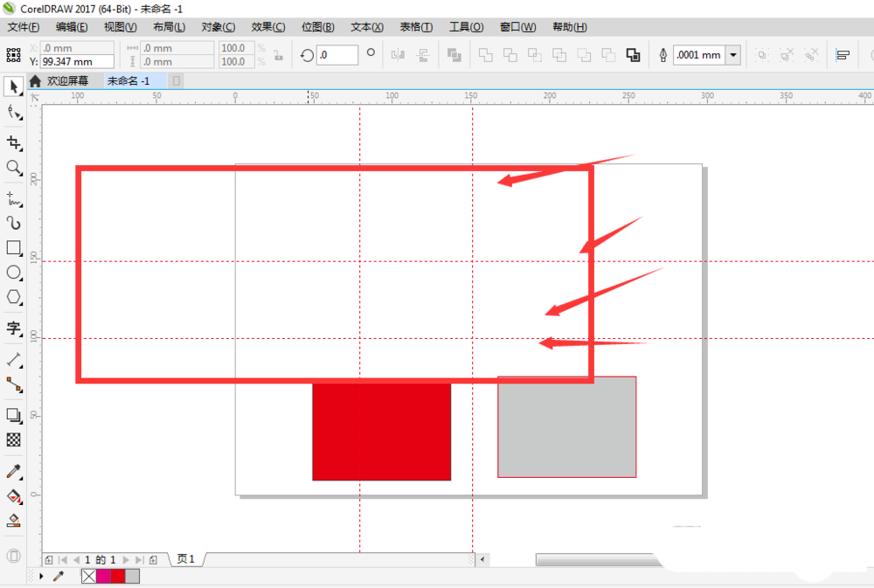This screenshot has height=588, width=874.
Task: Open the outline width dropdown
Action: pyautogui.click(x=732, y=55)
